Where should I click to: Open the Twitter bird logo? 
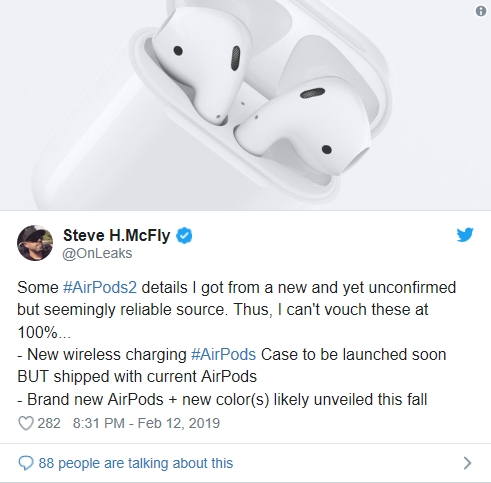click(465, 235)
